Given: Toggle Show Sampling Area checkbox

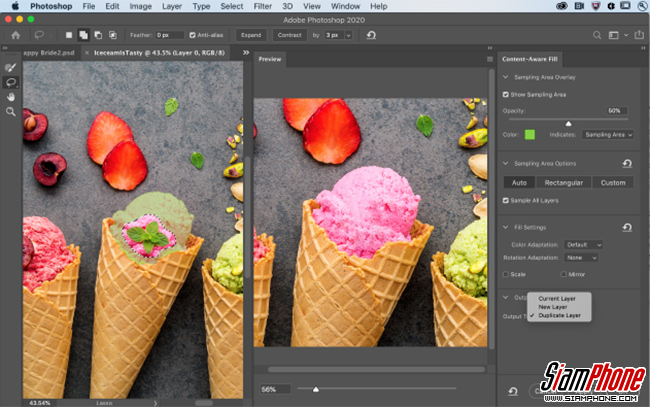Looking at the screenshot, I should (505, 94).
